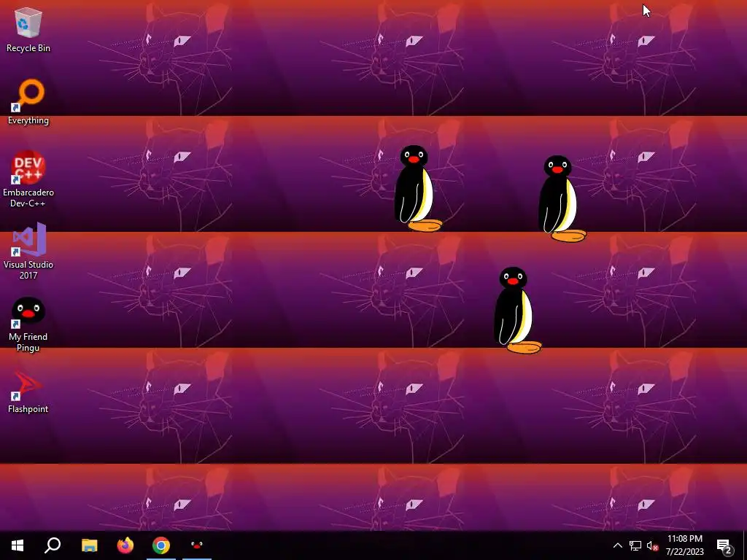Viewport: 747px width, 560px height.
Task: Open the clock showing 11:08 PM
Action: [684, 545]
